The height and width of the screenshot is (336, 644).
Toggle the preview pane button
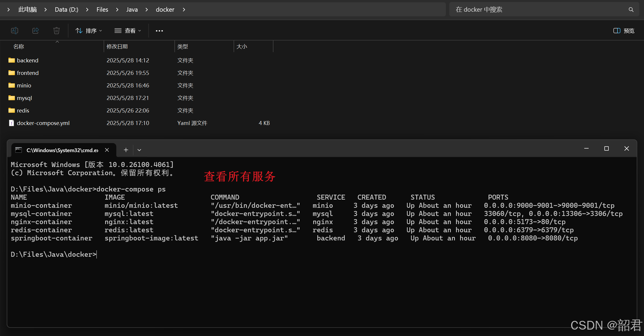coord(624,31)
